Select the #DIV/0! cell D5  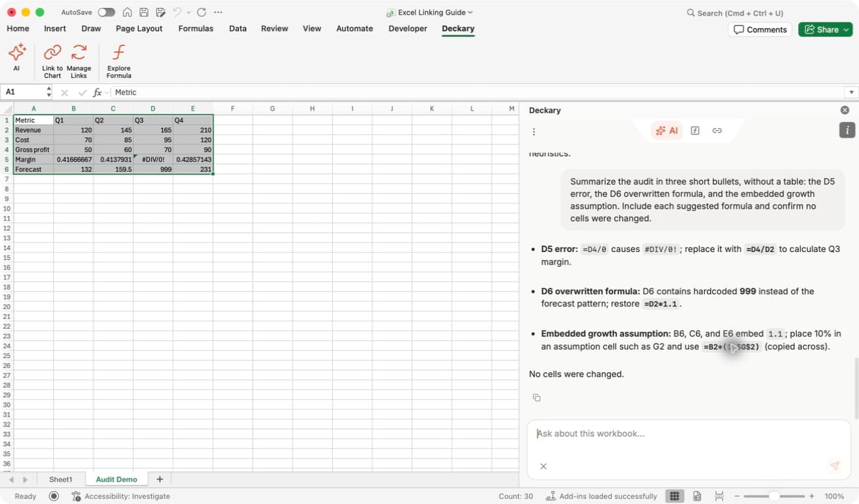[153, 159]
